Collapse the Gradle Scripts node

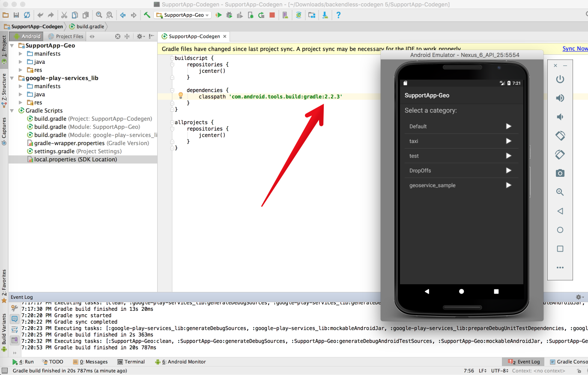point(12,110)
